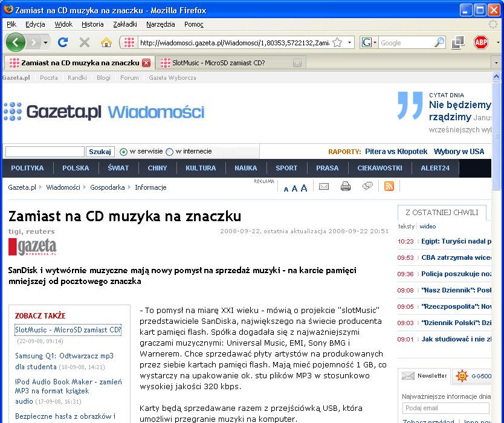Open the SlotMusic - MicroSD zamiast CD? link
The image size is (504, 423).
68,330
